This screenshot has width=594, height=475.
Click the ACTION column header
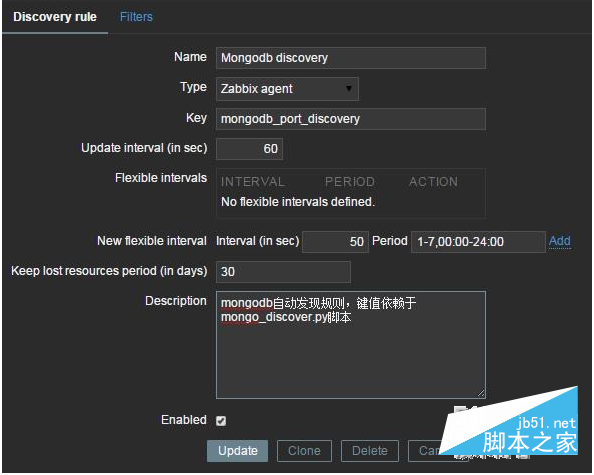click(x=433, y=182)
